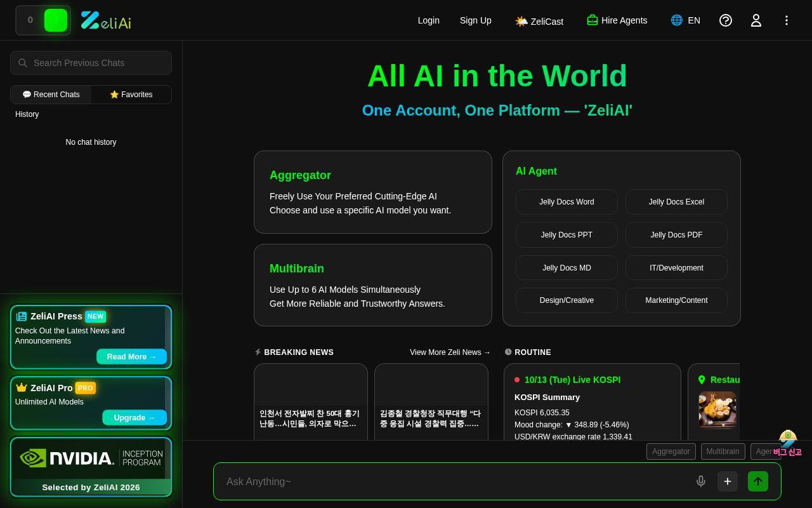Screen dimensions: 812x508
Task: Open the Multibrain feature card
Action: tap(373, 285)
